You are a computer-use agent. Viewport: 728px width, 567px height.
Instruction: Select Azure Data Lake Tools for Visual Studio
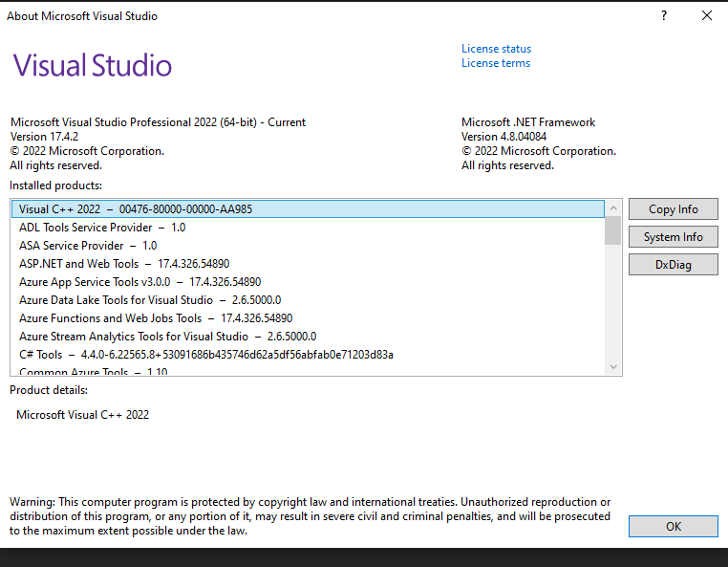[x=308, y=300]
